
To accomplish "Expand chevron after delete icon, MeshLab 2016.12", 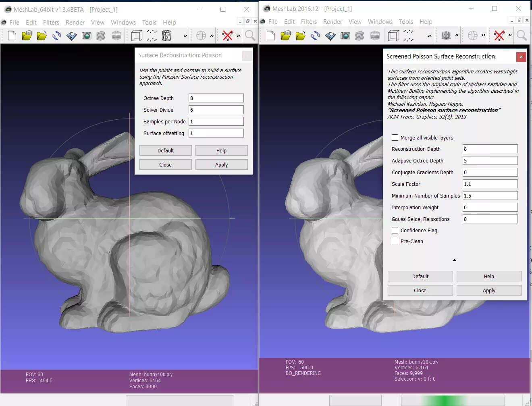I will [x=510, y=35].
